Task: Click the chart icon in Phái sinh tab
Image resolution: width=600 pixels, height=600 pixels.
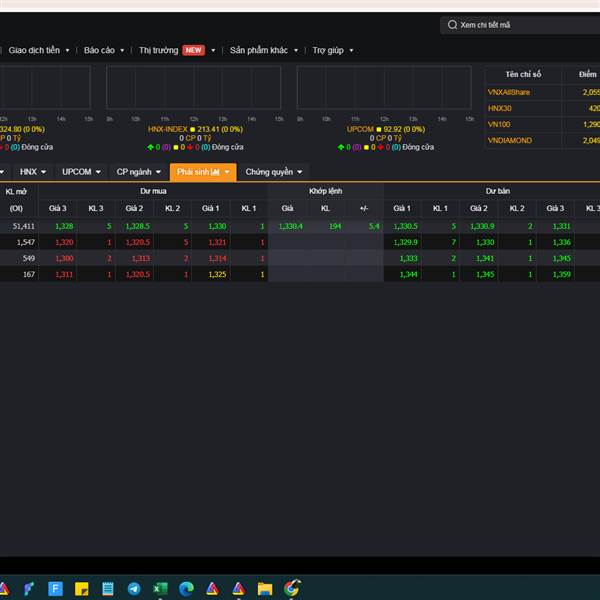Action: click(x=215, y=172)
